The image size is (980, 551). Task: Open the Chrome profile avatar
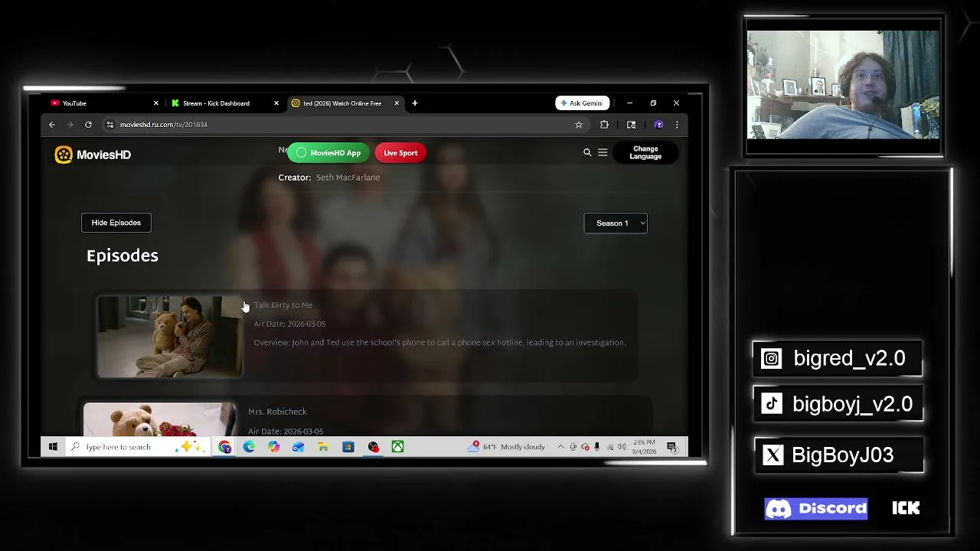click(658, 124)
